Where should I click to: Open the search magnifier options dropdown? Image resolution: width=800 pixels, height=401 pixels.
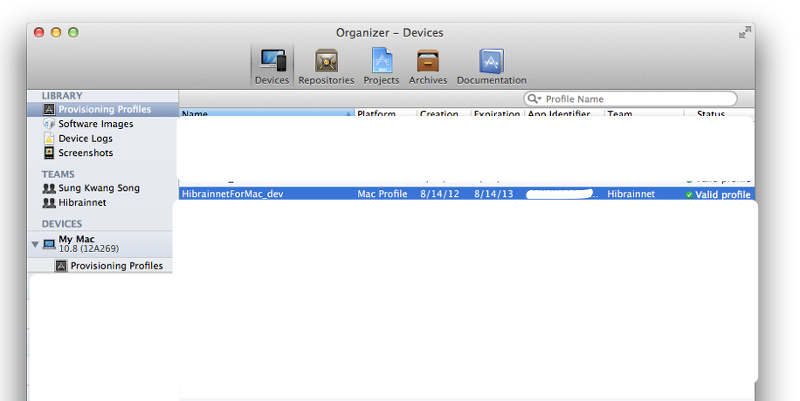click(x=534, y=99)
